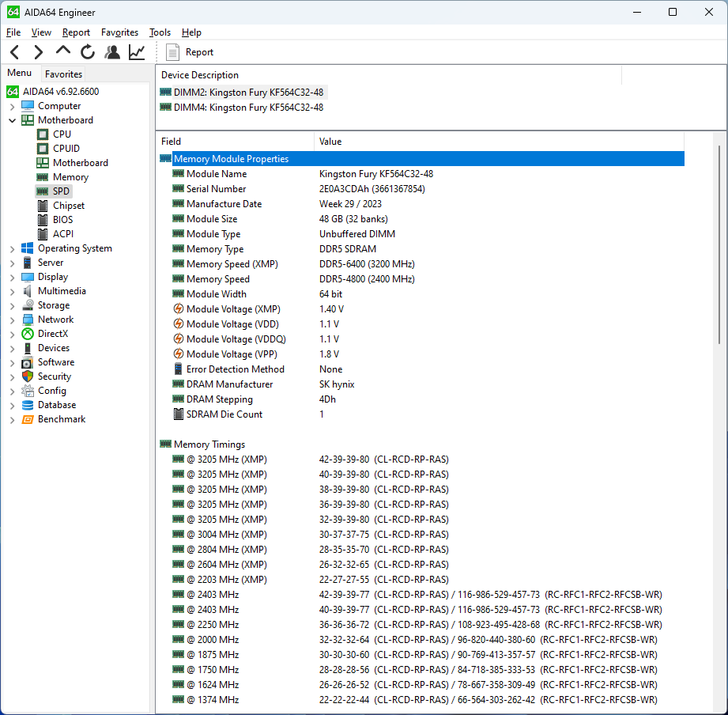The image size is (728, 715).
Task: Refresh the page with the refresh icon
Action: tap(87, 52)
